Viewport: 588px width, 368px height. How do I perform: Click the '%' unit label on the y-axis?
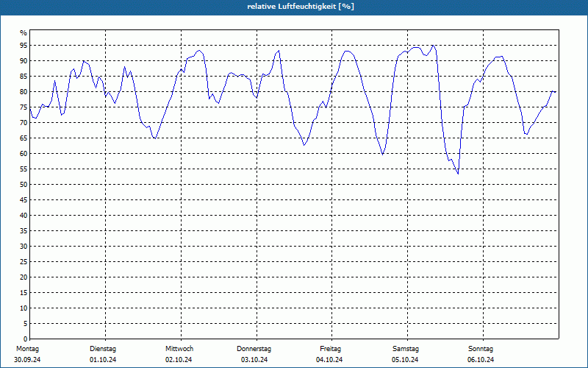pos(24,33)
